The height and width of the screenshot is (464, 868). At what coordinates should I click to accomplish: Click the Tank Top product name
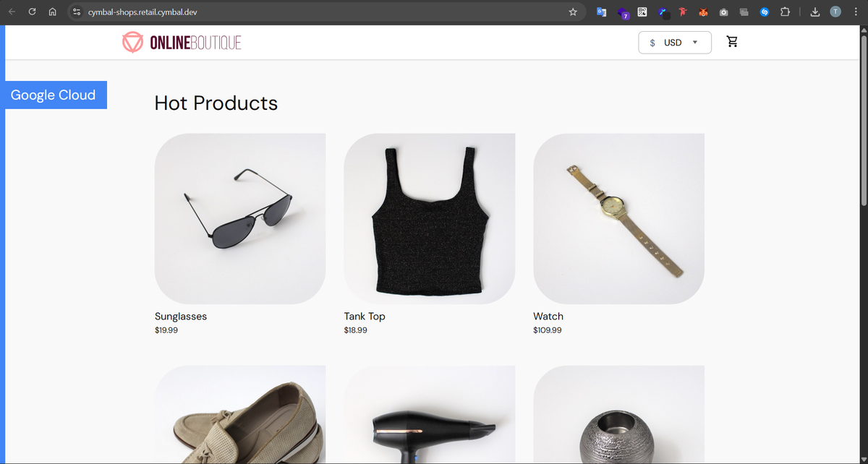pos(365,317)
